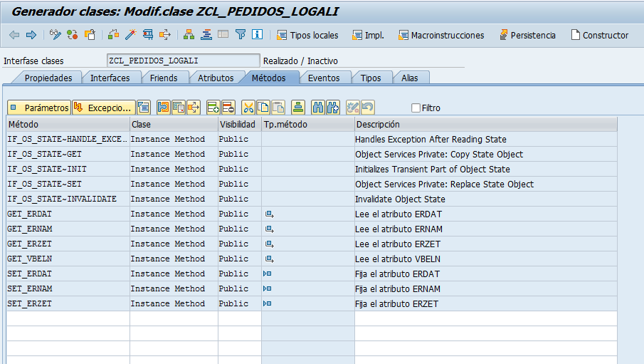Open Persistencia settings
This screenshot has height=364, width=644.
pyautogui.click(x=527, y=36)
